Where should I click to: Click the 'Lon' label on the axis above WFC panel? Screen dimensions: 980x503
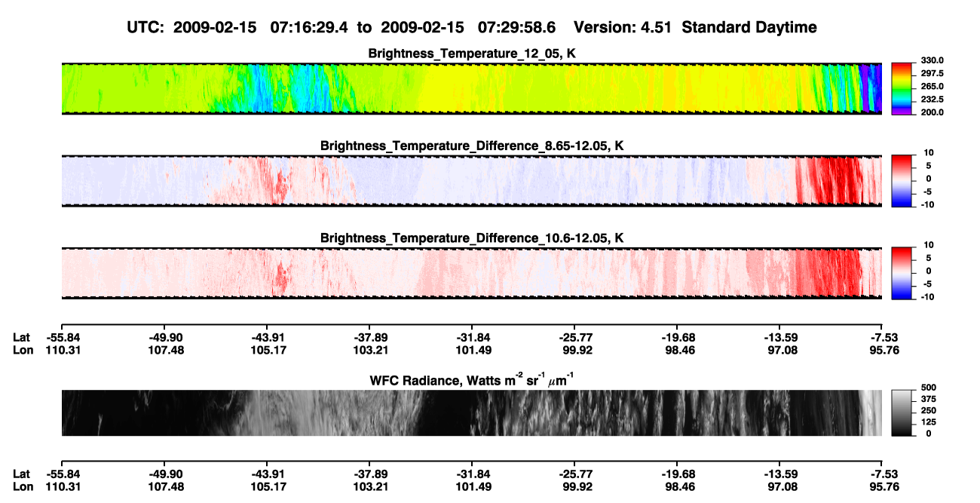[23, 350]
